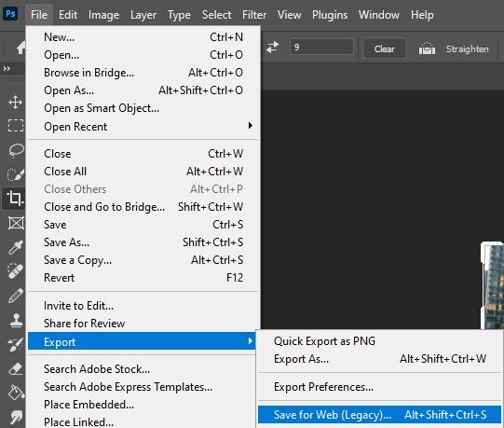Select the Move tool
Image resolution: width=504 pixels, height=428 pixels.
pyautogui.click(x=15, y=103)
